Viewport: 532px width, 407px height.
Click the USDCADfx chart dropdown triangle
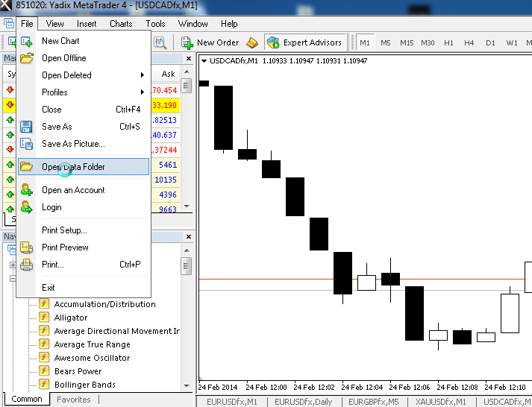pos(204,61)
